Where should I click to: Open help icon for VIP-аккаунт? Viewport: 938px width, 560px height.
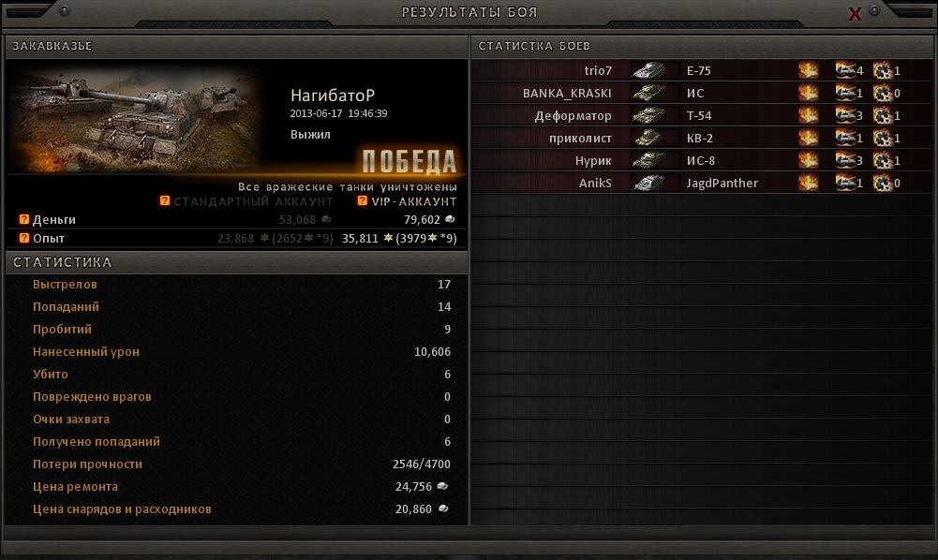[x=362, y=200]
